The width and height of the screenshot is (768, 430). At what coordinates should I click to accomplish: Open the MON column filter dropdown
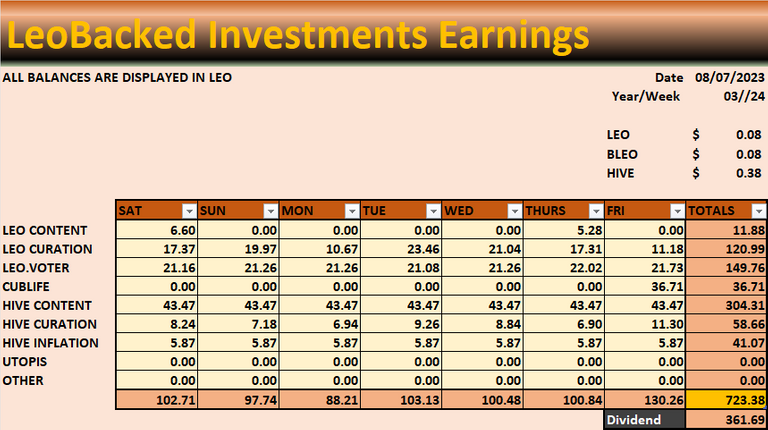tap(352, 211)
